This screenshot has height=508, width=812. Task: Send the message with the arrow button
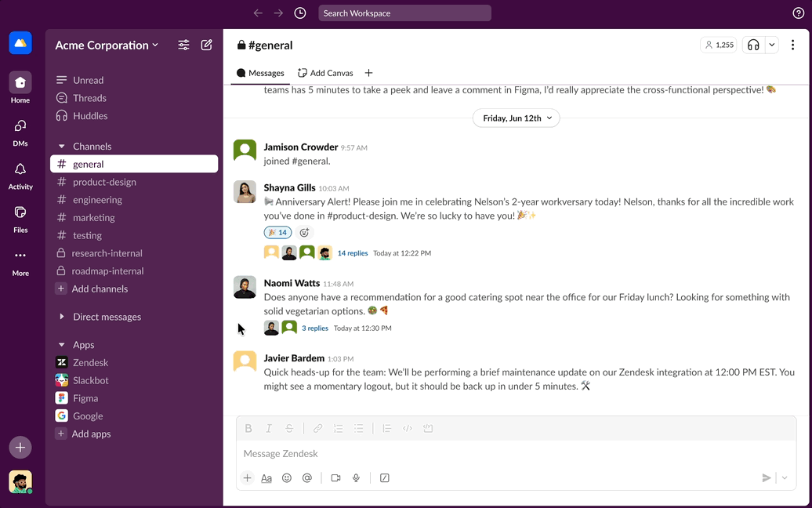click(767, 478)
